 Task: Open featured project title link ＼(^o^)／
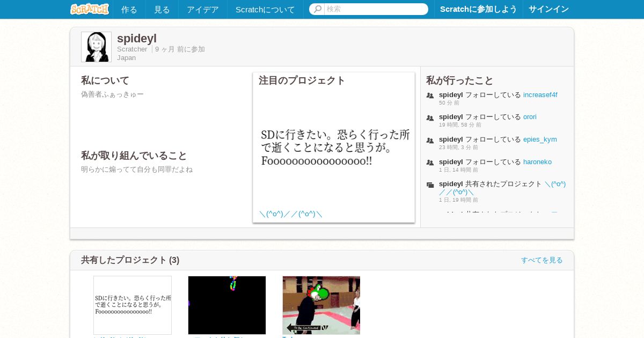290,214
